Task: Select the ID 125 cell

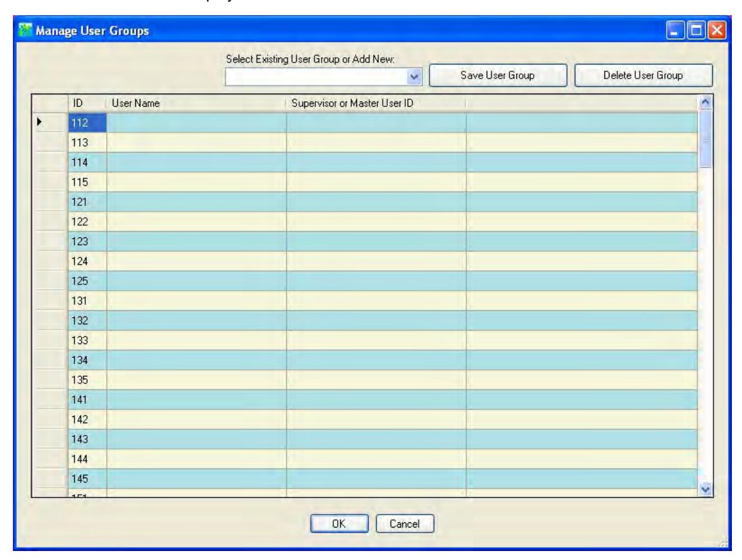Action: click(87, 281)
